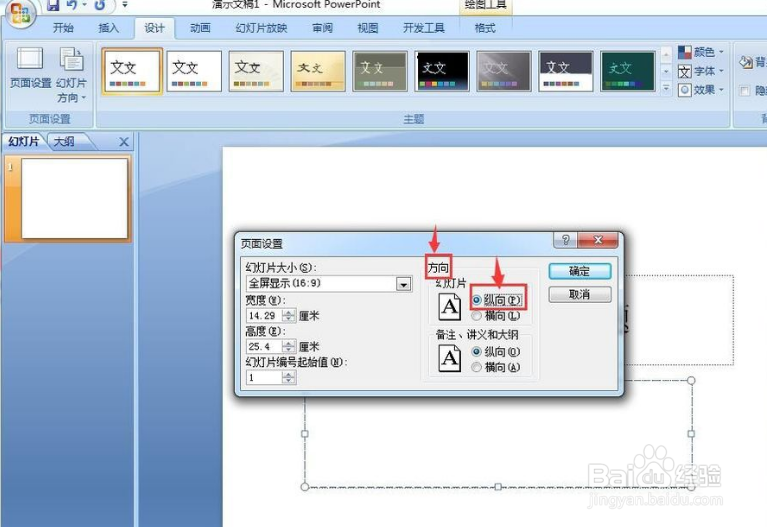Image resolution: width=767 pixels, height=527 pixels.
Task: Apply the olive gray theme thumbnail
Action: (380, 71)
